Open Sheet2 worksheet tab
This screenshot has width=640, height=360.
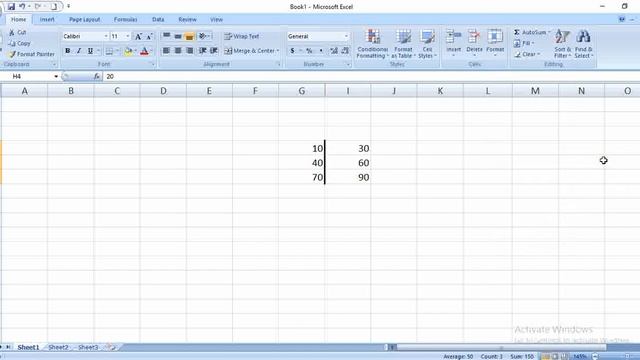click(x=58, y=347)
